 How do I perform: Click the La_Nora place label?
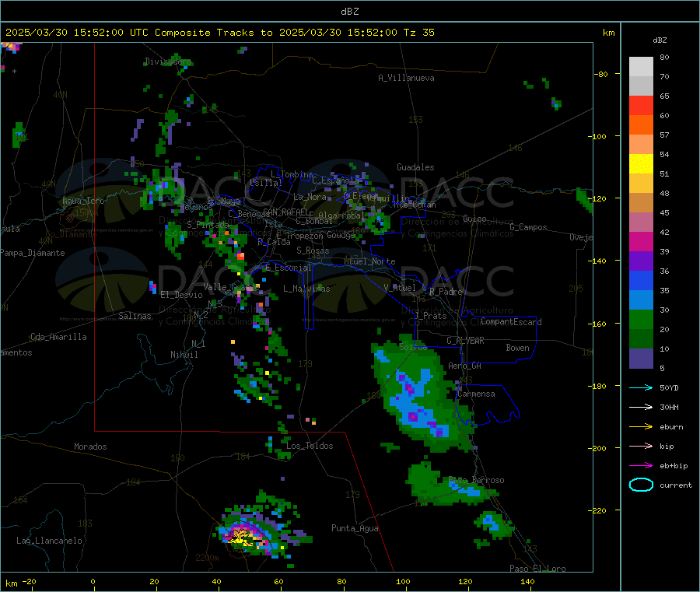[310, 197]
